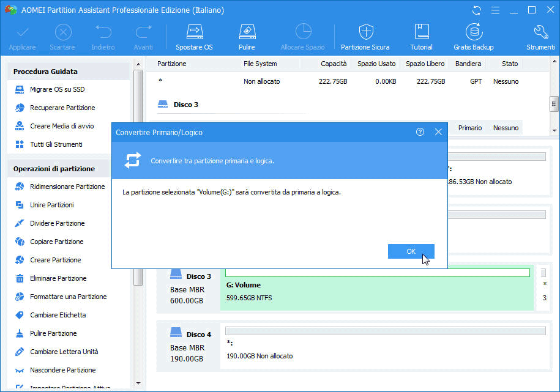Click partition list scroll-up arrow

point(554,61)
